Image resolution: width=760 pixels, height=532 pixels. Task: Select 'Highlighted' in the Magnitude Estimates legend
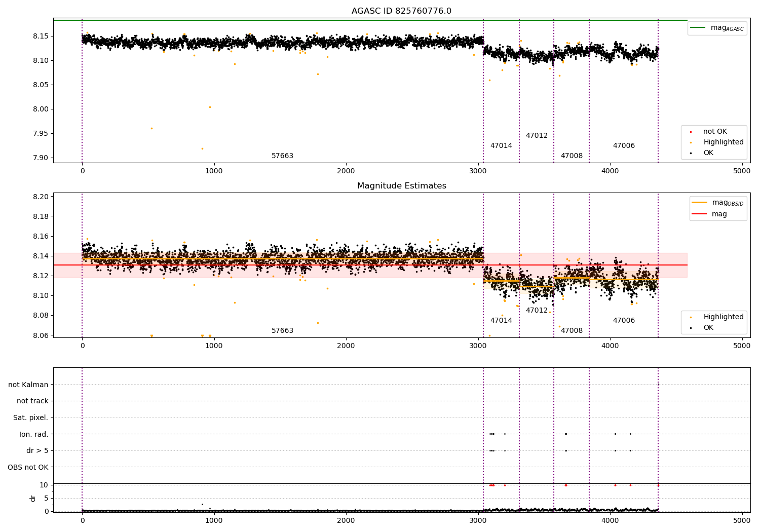click(723, 317)
